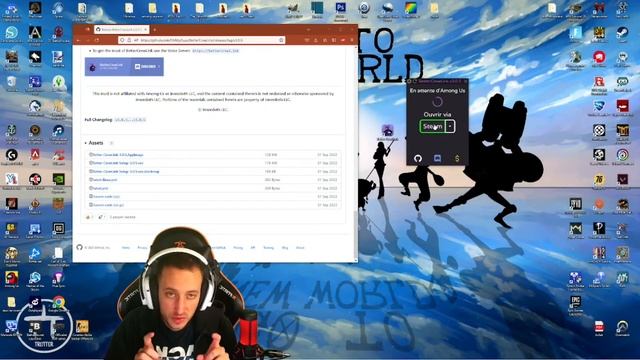Open the Full Changelog compare link
Viewport: 640px width, 360px height.
[x=130, y=120]
